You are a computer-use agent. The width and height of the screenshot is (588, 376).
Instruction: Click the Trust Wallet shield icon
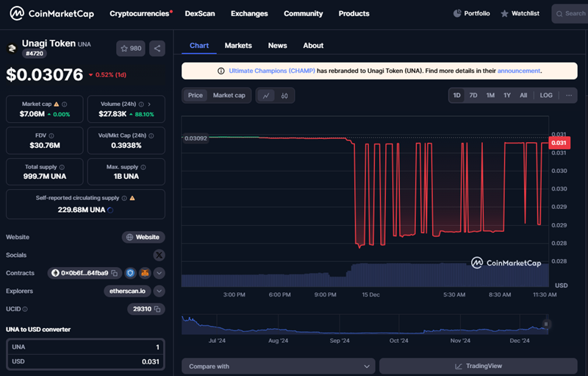pos(131,273)
